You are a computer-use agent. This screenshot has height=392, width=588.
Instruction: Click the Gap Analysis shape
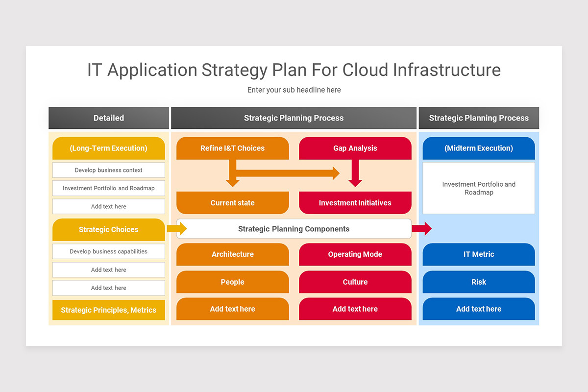point(355,148)
